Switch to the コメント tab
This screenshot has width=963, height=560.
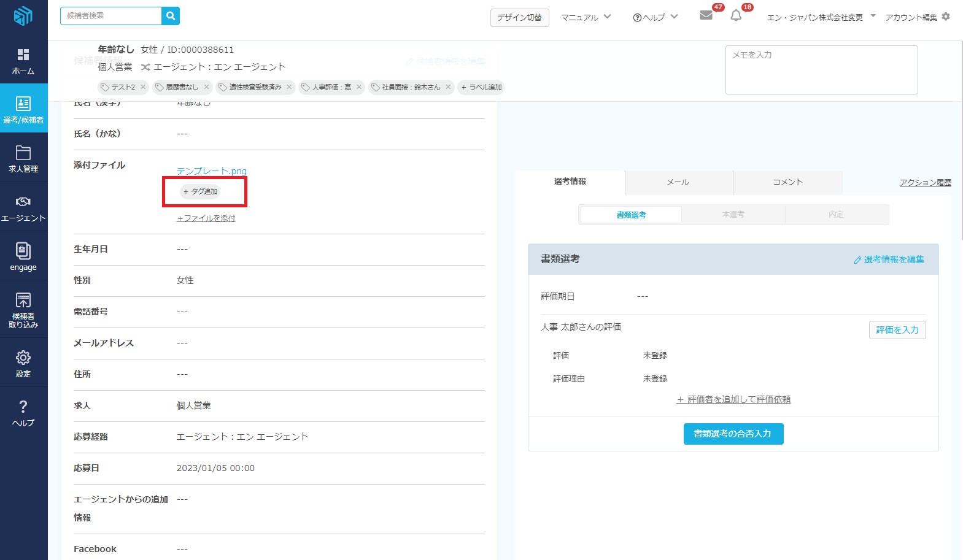coord(787,182)
